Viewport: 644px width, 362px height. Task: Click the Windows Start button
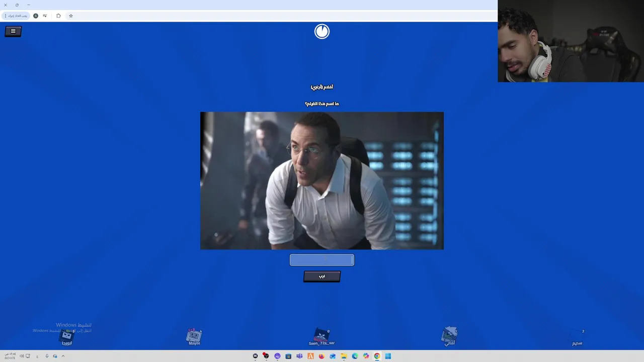388,356
